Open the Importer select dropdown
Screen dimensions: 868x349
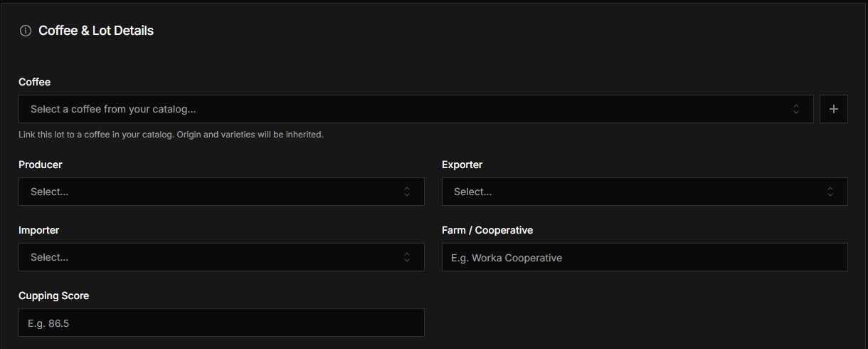[x=221, y=257]
